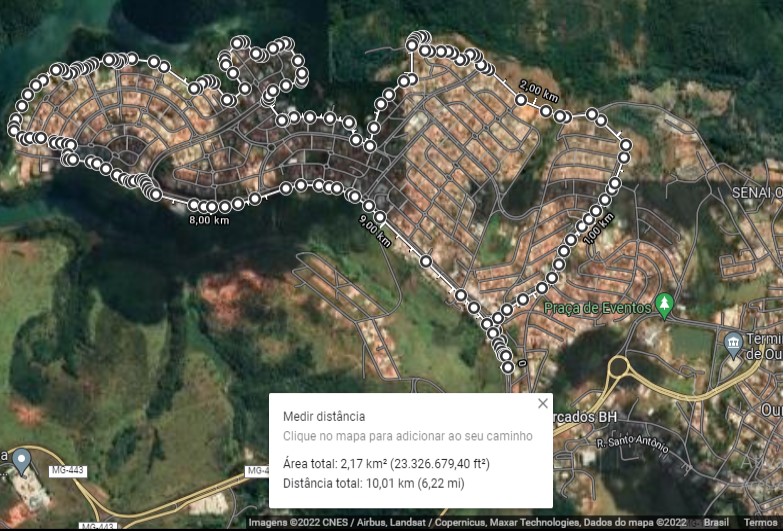784x531 pixels.
Task: Click the roundabout on the yellow road
Action: coord(618,366)
